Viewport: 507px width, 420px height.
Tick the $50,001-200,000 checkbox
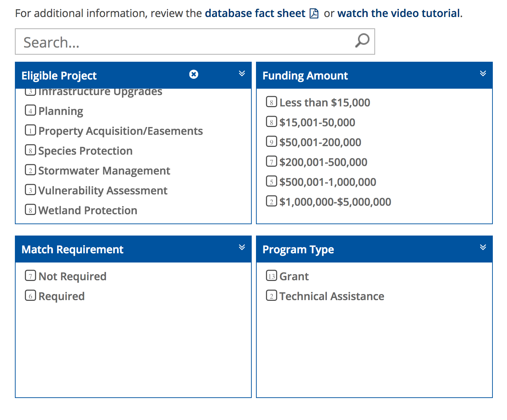coord(272,142)
